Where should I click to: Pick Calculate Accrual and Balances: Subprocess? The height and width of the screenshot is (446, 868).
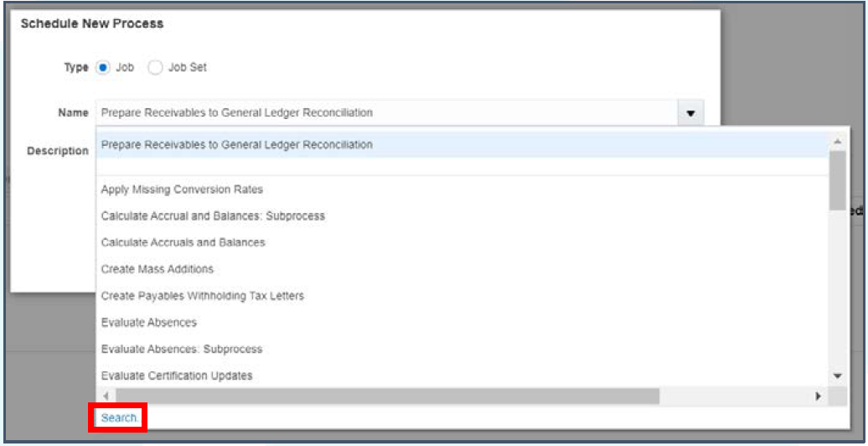coord(213,216)
